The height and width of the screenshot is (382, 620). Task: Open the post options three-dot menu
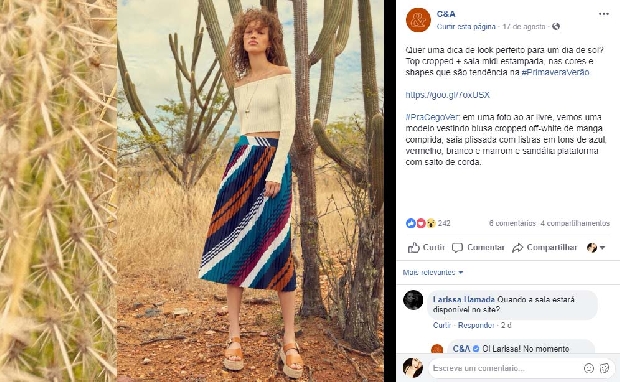pos(603,14)
